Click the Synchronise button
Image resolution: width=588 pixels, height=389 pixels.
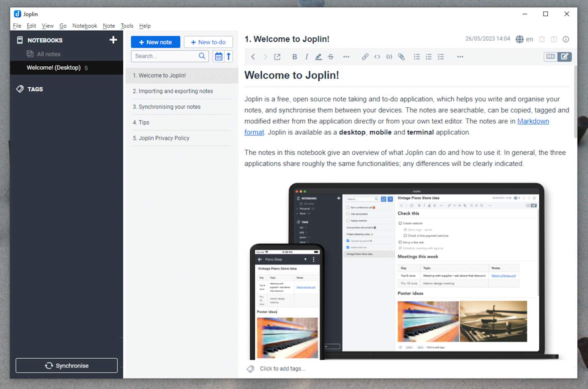(66, 366)
